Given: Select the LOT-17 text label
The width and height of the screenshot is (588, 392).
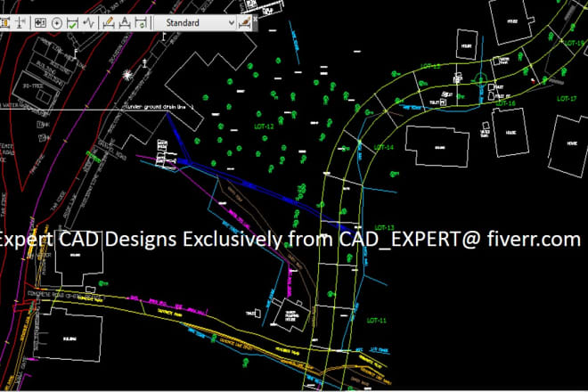Looking at the screenshot, I should (x=567, y=99).
